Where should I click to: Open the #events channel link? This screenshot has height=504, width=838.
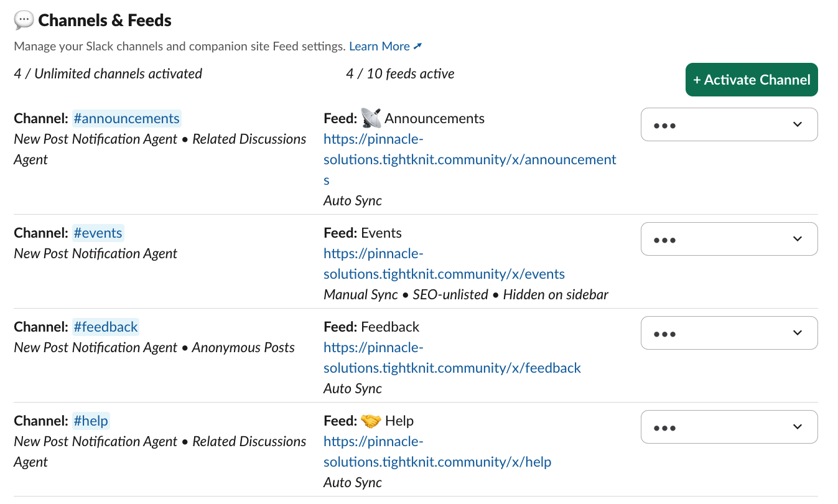click(x=98, y=233)
